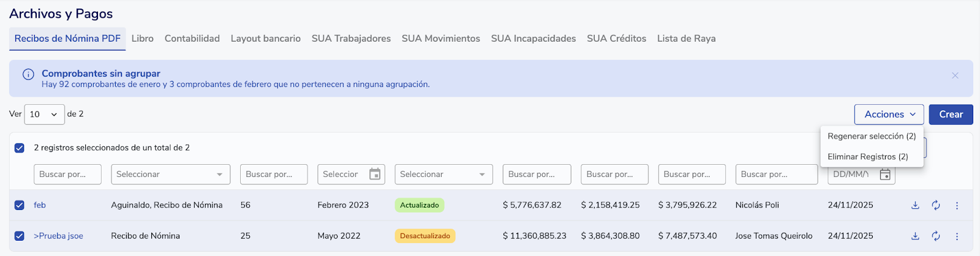Dismiss the Comprobantes sin agrupar alert

coord(955,75)
